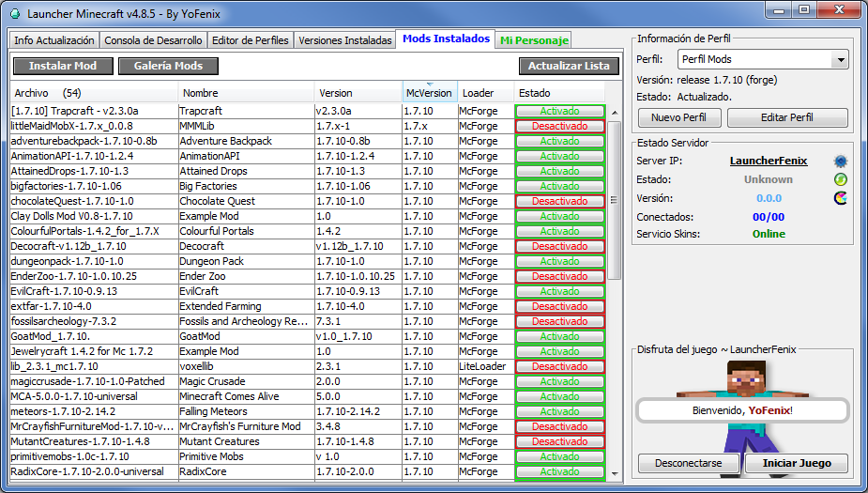
Task: Toggle Mutant Creatures status button
Action: tap(559, 441)
